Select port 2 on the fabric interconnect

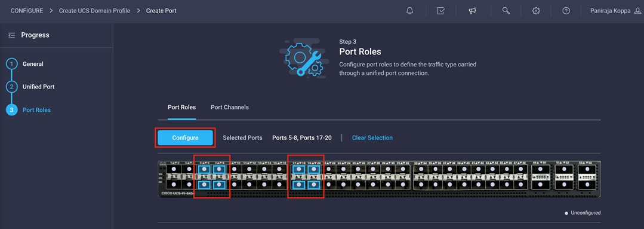[x=174, y=184]
